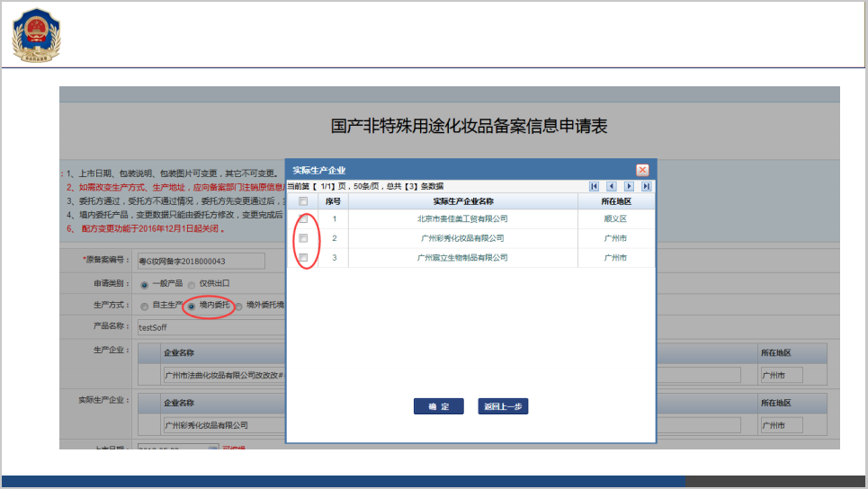Select the 一般产品 radio button
868x489 pixels.
coord(144,284)
